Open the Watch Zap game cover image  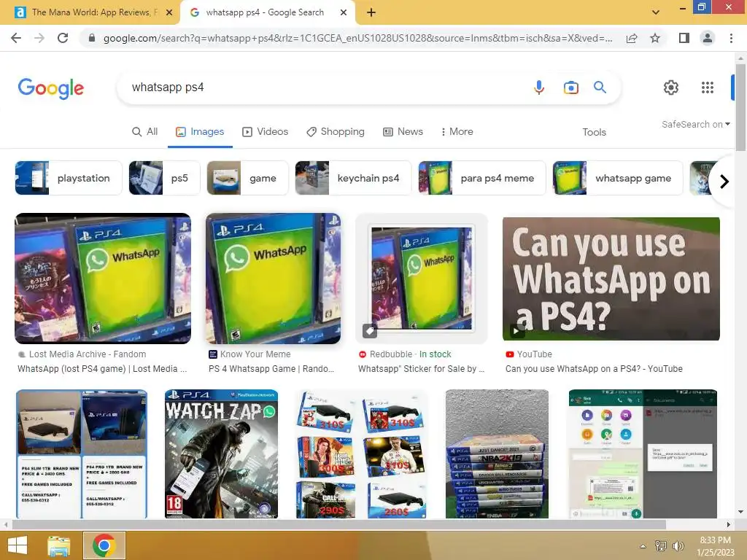pyautogui.click(x=222, y=454)
